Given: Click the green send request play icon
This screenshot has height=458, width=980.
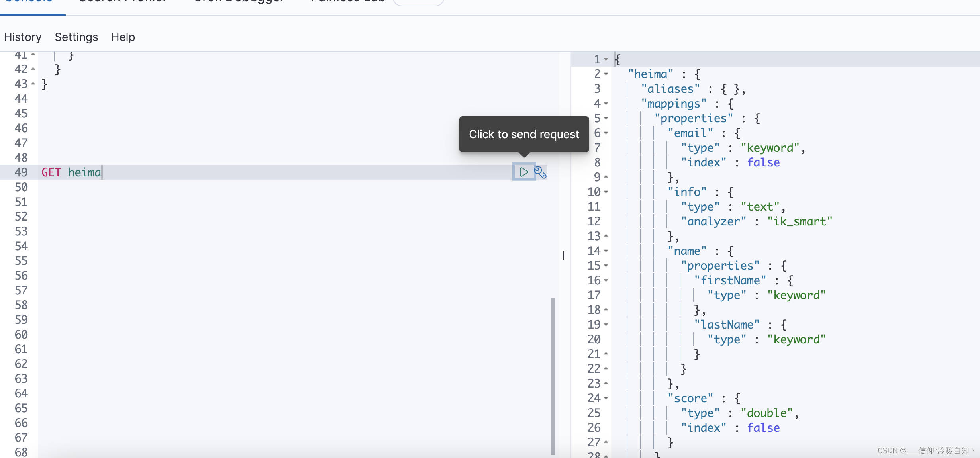Looking at the screenshot, I should pyautogui.click(x=523, y=172).
